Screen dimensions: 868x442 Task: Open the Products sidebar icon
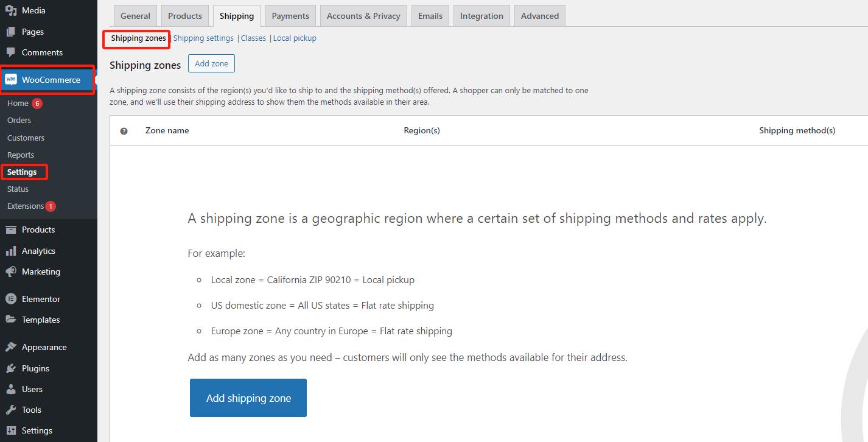click(x=10, y=230)
